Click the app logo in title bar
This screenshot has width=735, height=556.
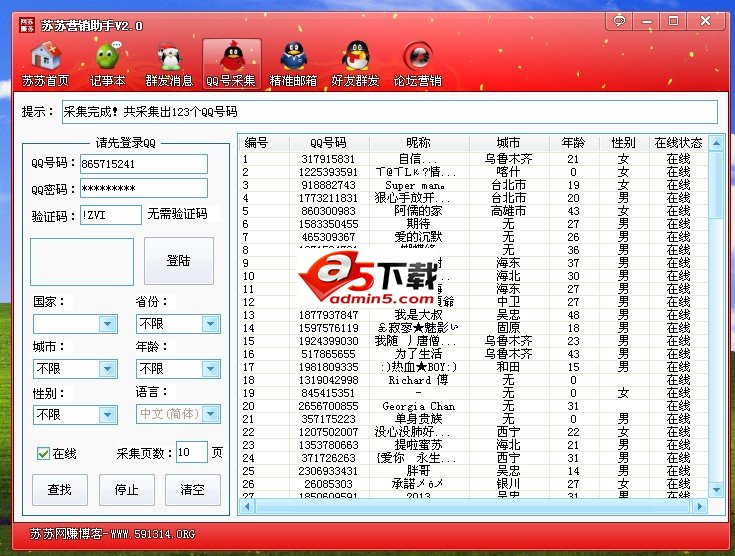coord(27,25)
